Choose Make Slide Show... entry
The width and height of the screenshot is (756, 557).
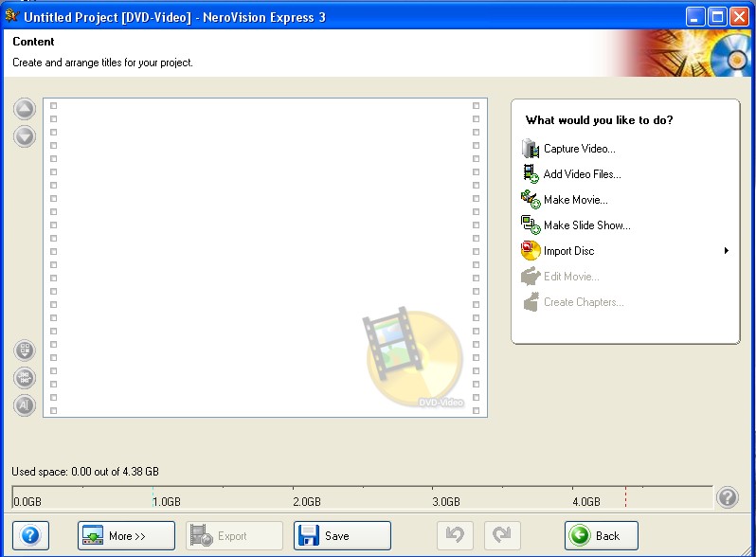point(586,225)
